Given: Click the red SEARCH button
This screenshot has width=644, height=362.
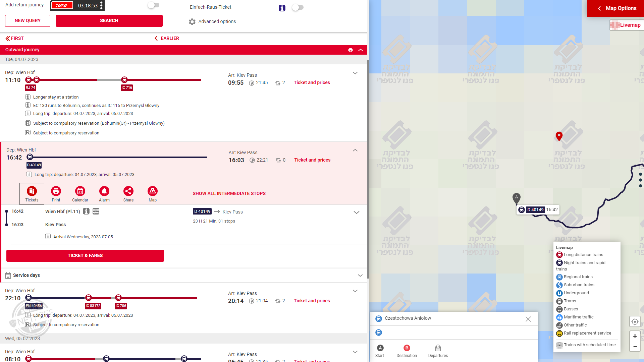Looking at the screenshot, I should (x=109, y=21).
